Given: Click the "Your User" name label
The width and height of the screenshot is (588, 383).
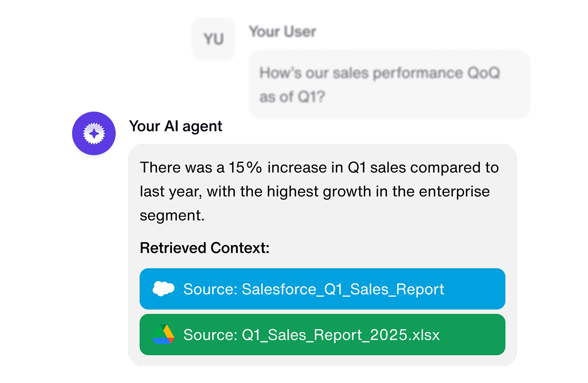Looking at the screenshot, I should point(282,31).
